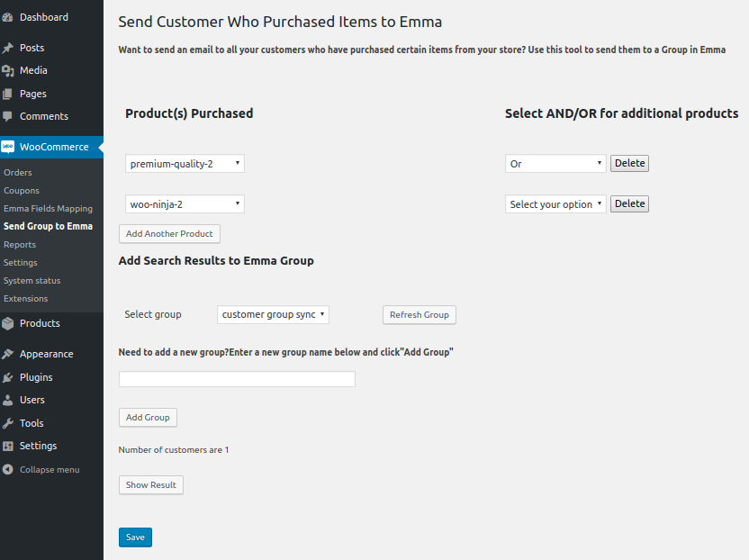The width and height of the screenshot is (749, 560).
Task: Click the Tools wrench icon
Action: 7,423
